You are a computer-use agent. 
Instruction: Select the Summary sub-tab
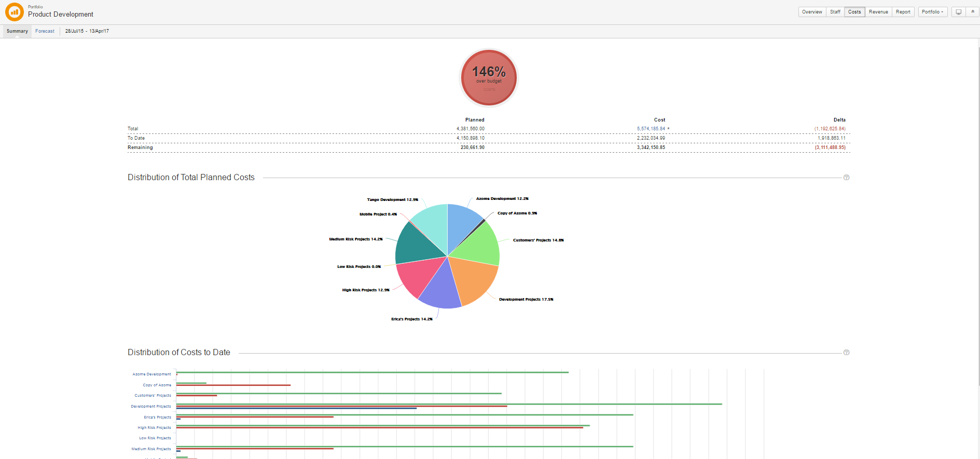(17, 31)
